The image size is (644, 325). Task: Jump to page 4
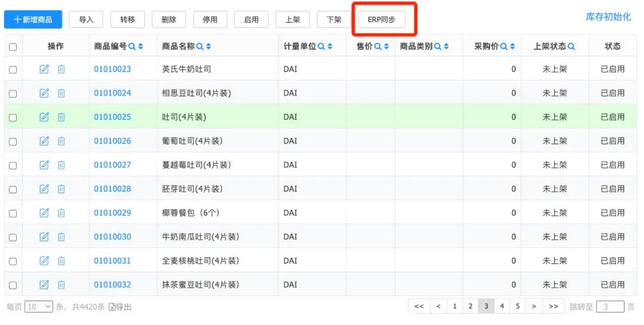[502, 306]
